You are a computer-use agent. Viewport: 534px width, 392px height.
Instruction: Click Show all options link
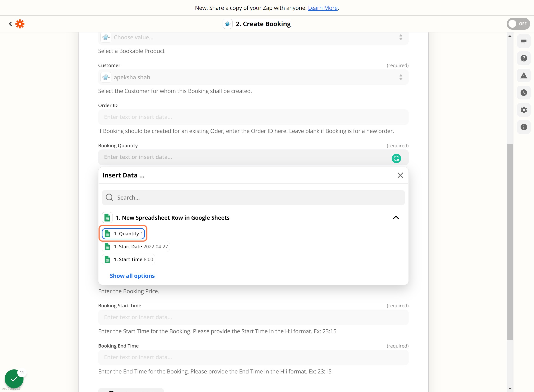click(132, 276)
